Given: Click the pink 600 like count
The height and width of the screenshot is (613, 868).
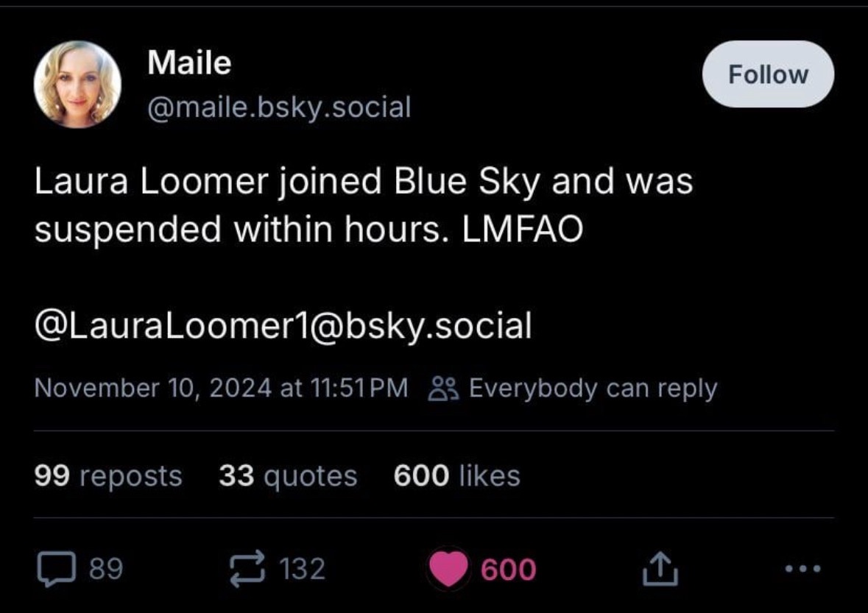Looking at the screenshot, I should (508, 570).
